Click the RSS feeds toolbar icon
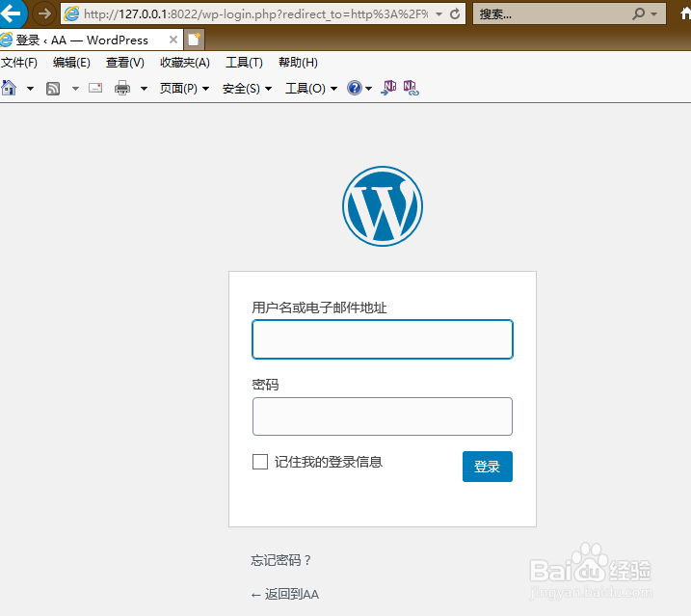The width and height of the screenshot is (691, 616). [x=53, y=89]
